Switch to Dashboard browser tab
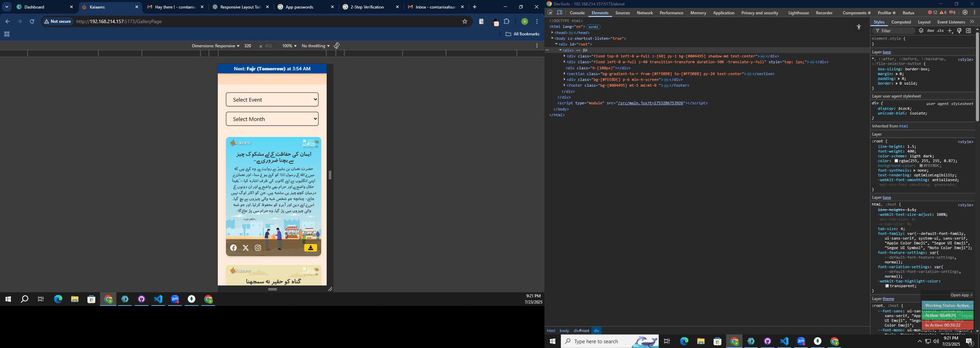 45,7
